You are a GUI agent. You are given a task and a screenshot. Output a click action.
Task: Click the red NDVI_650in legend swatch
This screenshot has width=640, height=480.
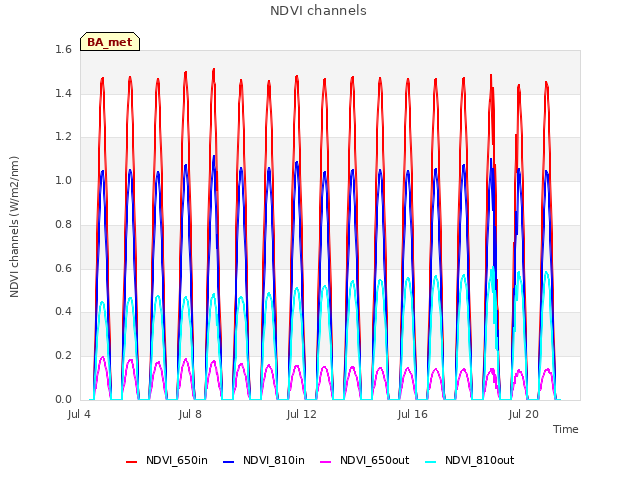click(131, 462)
